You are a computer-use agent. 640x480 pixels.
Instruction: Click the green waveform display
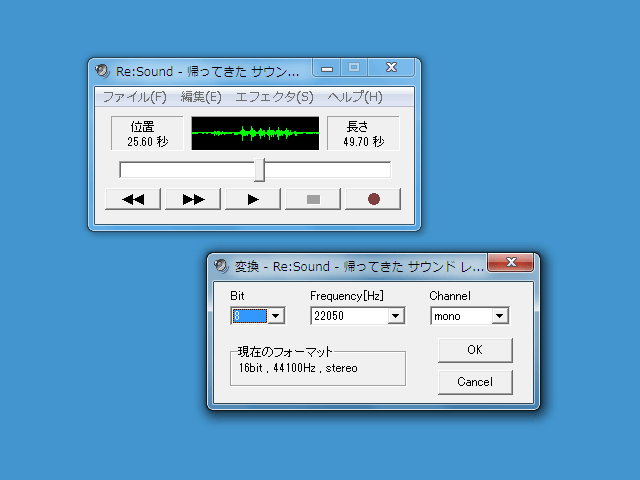click(x=255, y=133)
